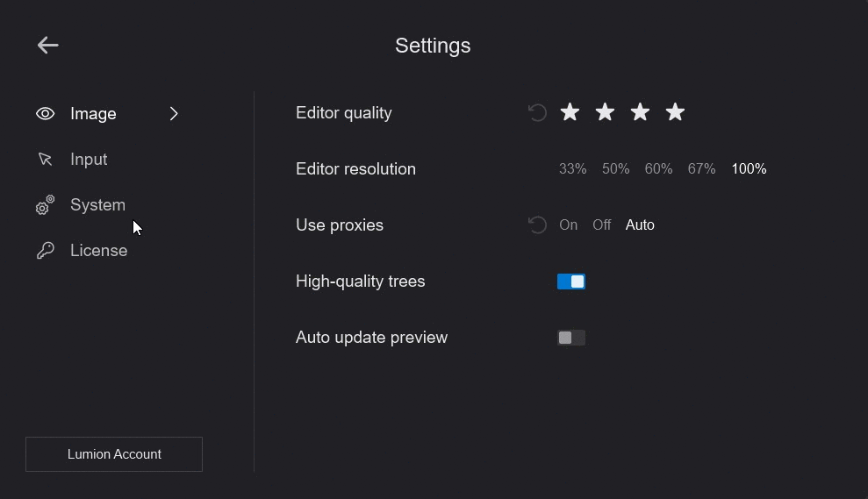Open the Input settings tab
The height and width of the screenshot is (499, 868).
coord(89,160)
